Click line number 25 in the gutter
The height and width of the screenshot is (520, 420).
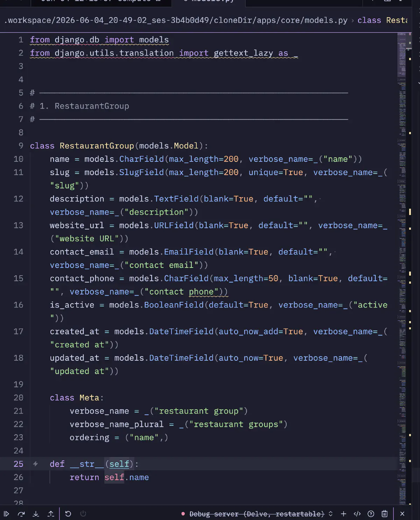[x=19, y=464]
